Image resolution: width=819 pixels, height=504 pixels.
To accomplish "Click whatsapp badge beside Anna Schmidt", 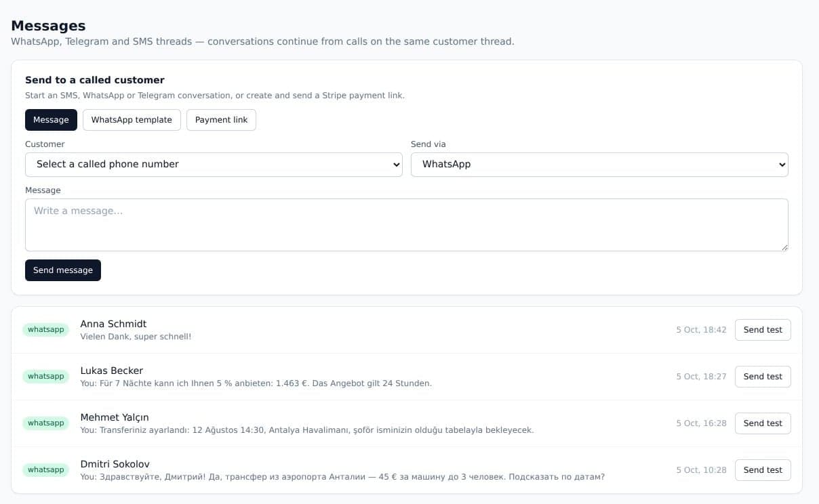I will pyautogui.click(x=45, y=330).
